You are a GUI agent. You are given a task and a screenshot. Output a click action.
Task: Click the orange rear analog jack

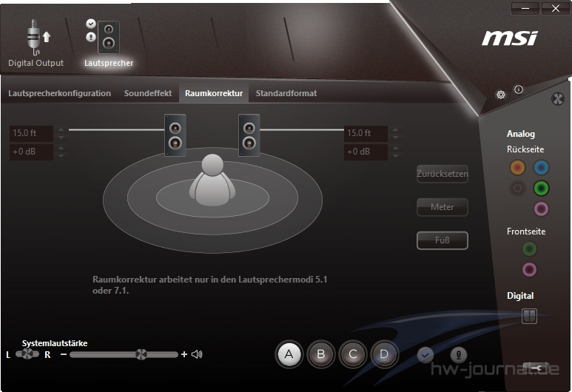(518, 168)
